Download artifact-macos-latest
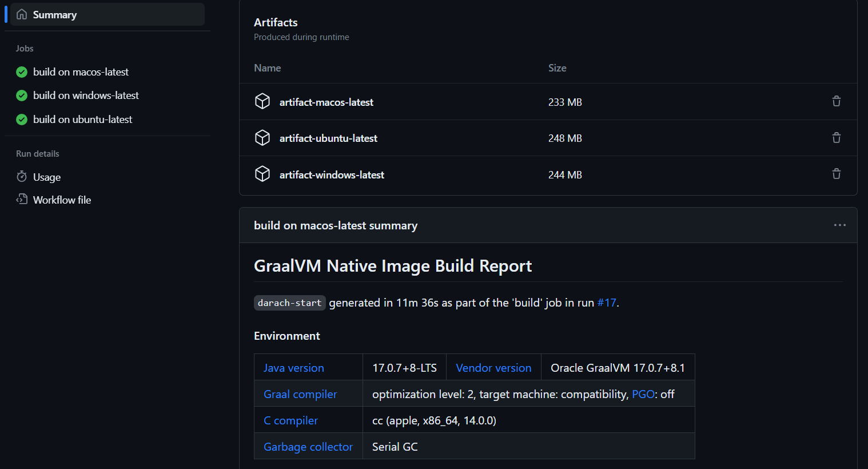This screenshot has width=868, height=469. pos(326,102)
